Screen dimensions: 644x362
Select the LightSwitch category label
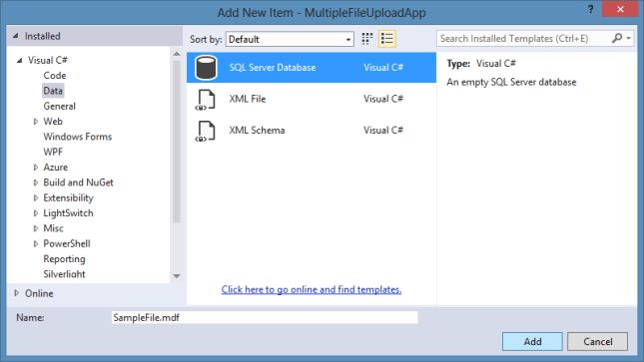coord(68,213)
